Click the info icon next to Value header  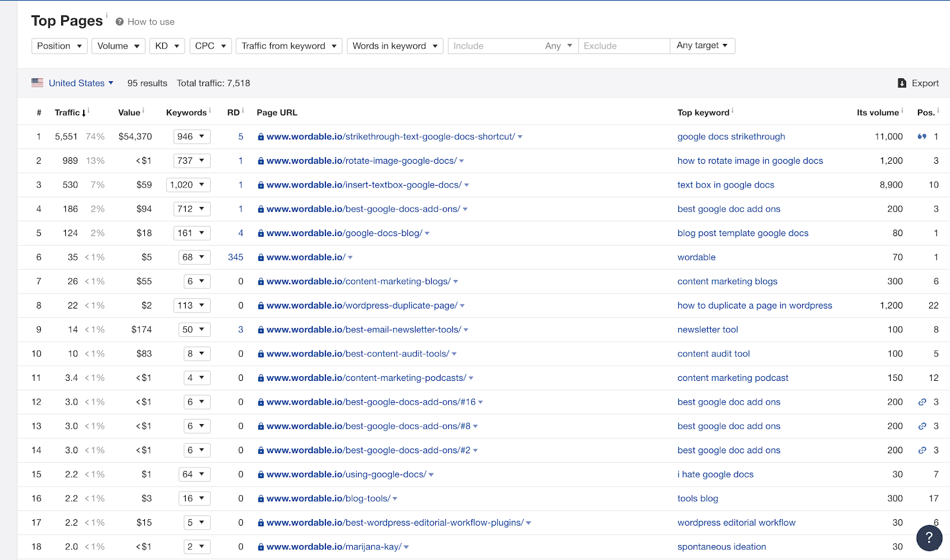point(143,110)
